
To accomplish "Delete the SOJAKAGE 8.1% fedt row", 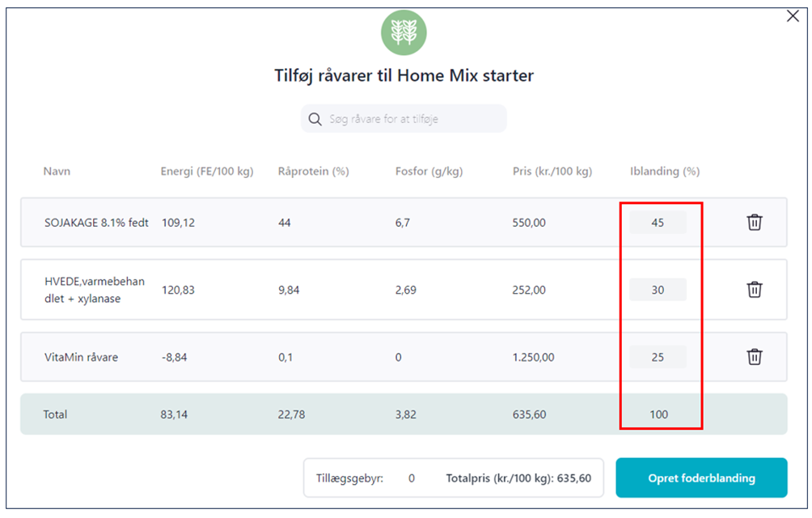I will 754,223.
